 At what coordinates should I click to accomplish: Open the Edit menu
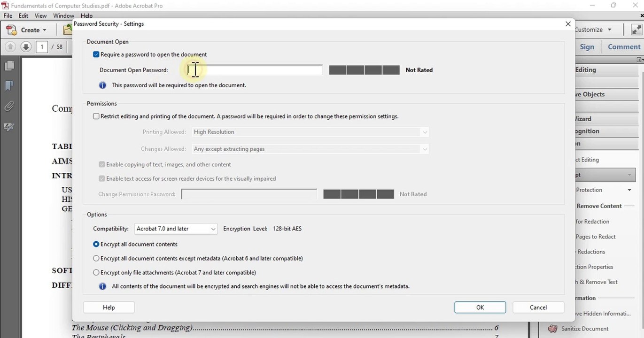click(23, 15)
